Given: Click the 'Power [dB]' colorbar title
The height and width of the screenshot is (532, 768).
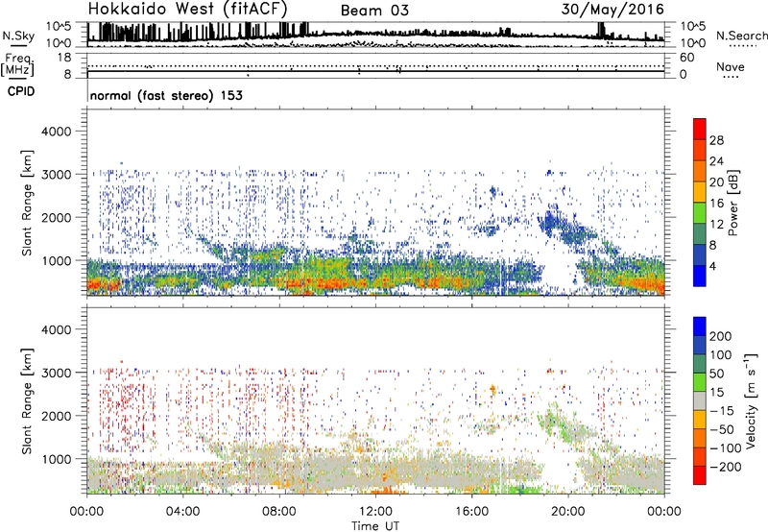Looking at the screenshot, I should coord(732,203).
